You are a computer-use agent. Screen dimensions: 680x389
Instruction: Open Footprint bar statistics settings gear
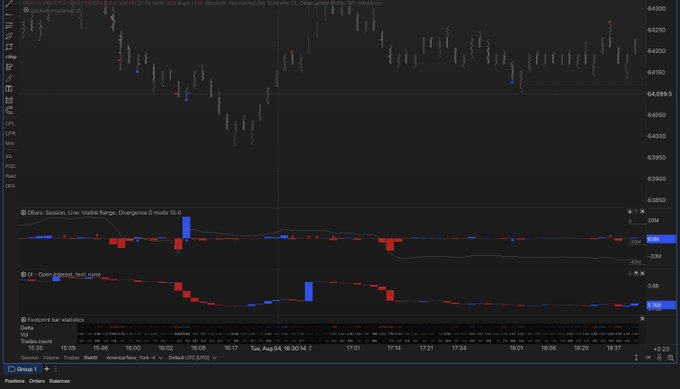pos(23,320)
